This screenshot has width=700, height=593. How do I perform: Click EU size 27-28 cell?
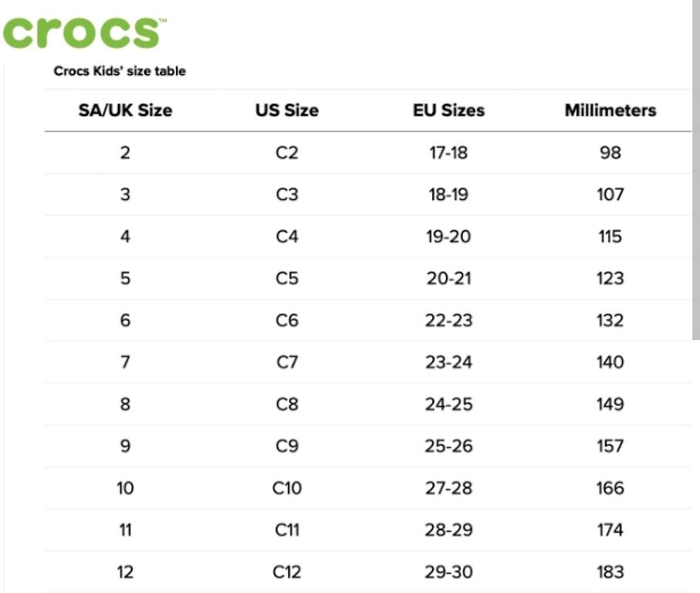click(x=448, y=488)
